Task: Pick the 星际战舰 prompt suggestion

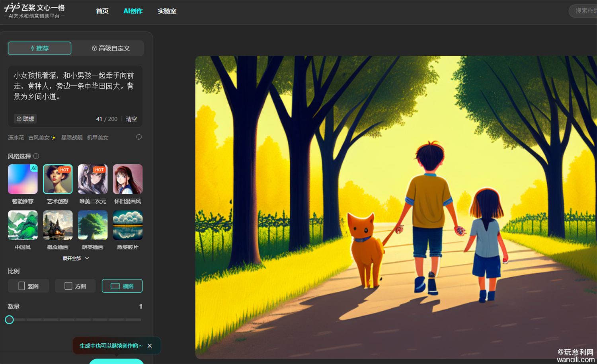Action: [72, 137]
